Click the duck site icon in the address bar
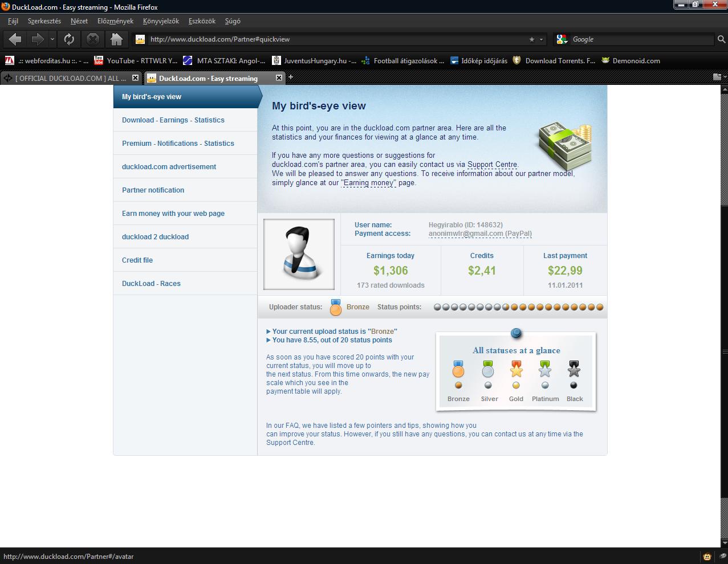This screenshot has width=728, height=564. [140, 39]
